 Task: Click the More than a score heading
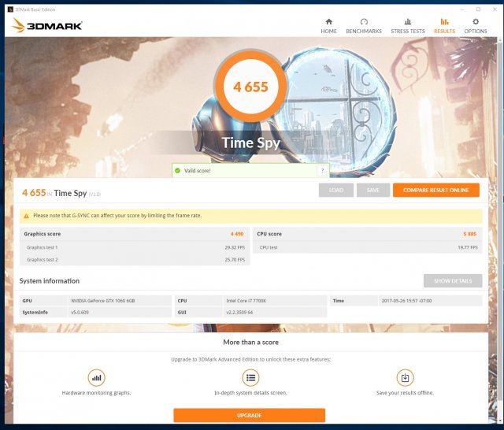(x=250, y=343)
